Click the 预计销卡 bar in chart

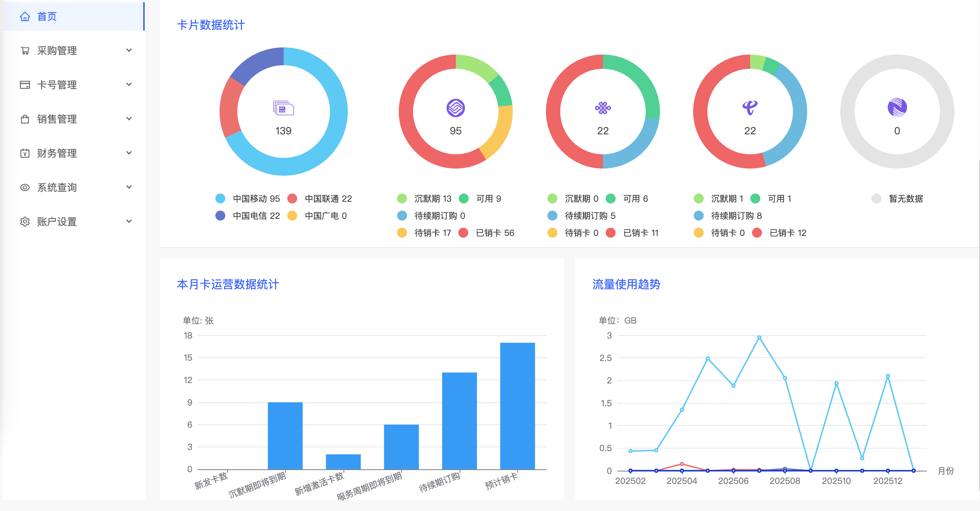[517, 406]
